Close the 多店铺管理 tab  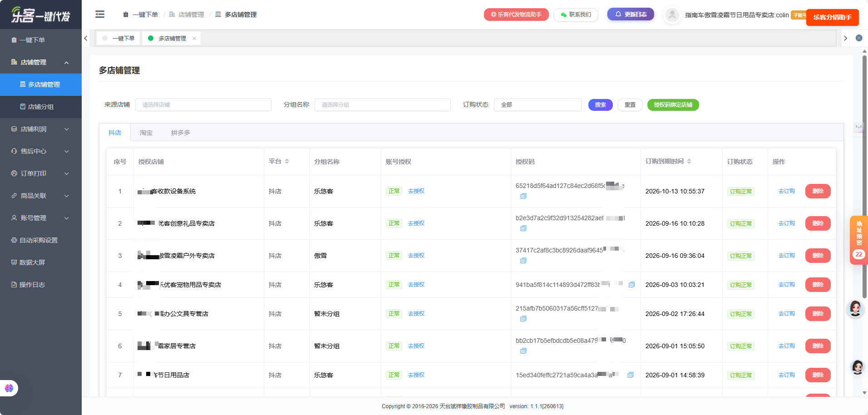coord(194,39)
